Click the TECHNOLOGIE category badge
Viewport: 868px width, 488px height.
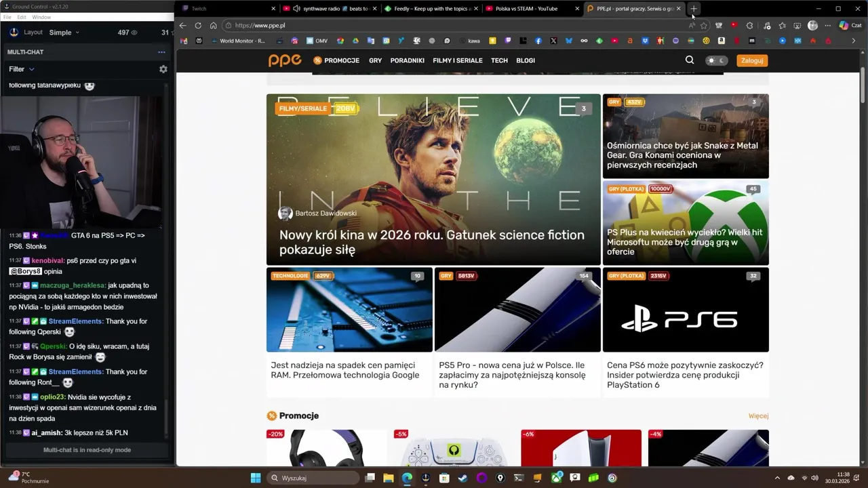pos(290,276)
